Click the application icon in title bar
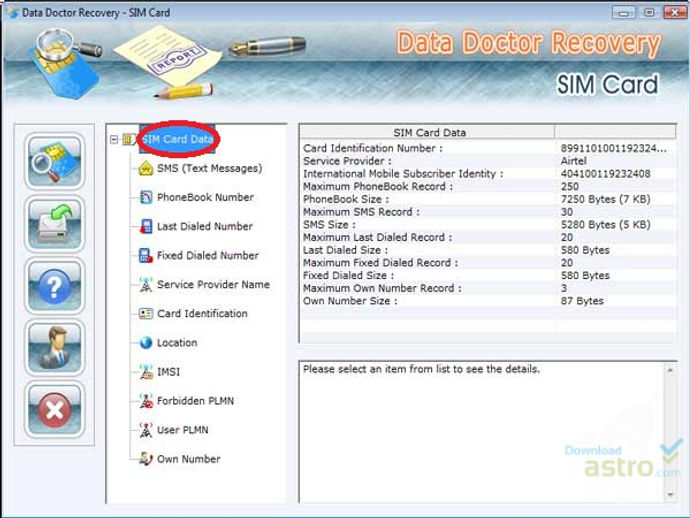Screen dimensions: 690x518 [12, 12]
